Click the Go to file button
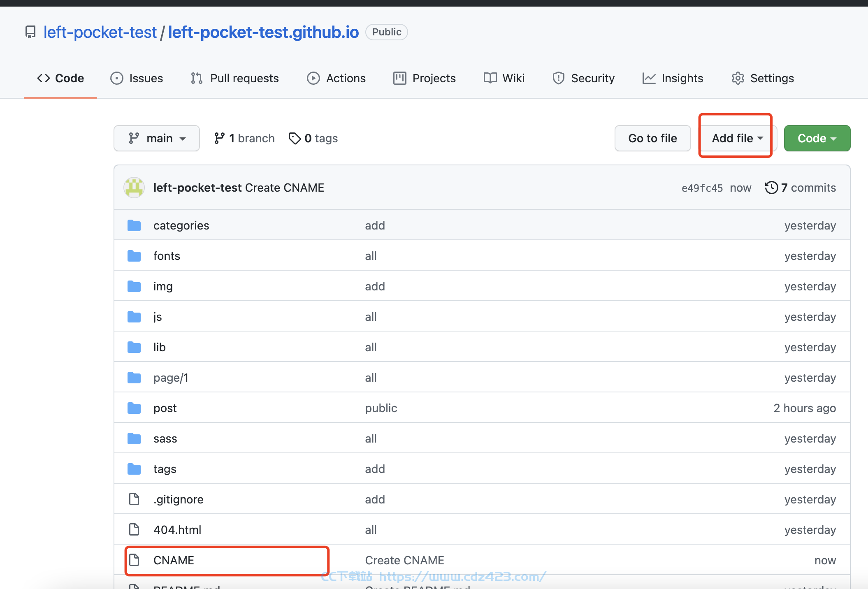Viewport: 868px width, 589px height. coord(652,138)
